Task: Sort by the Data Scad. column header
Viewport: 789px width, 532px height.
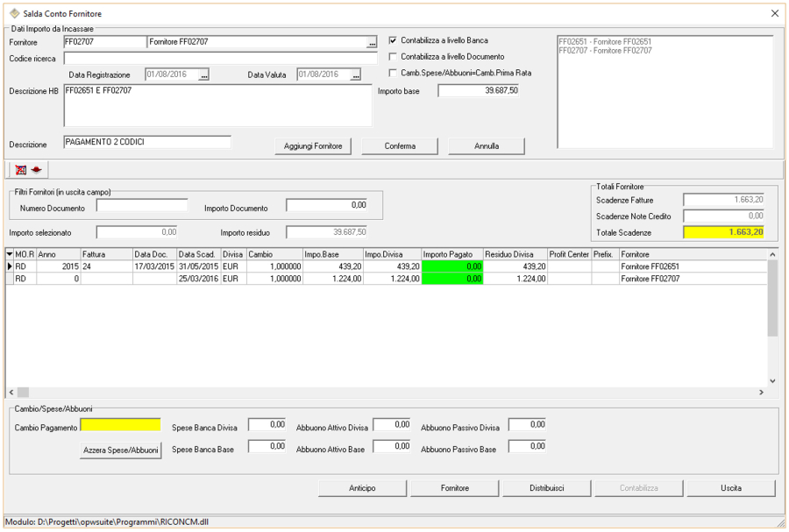Action: point(197,254)
